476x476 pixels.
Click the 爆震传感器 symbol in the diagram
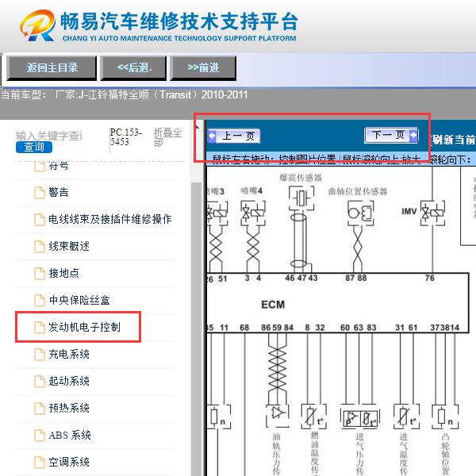tap(301, 198)
